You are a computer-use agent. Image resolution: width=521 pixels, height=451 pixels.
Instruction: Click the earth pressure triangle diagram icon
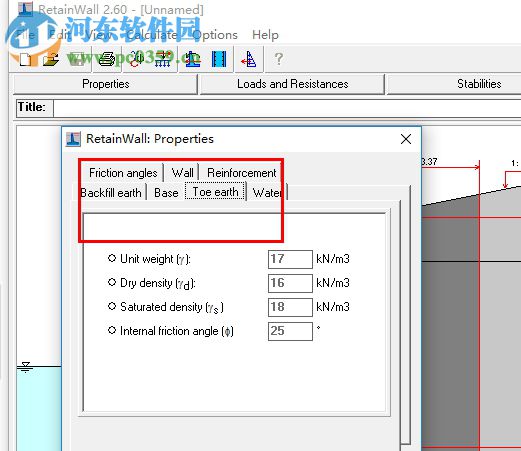pos(249,59)
